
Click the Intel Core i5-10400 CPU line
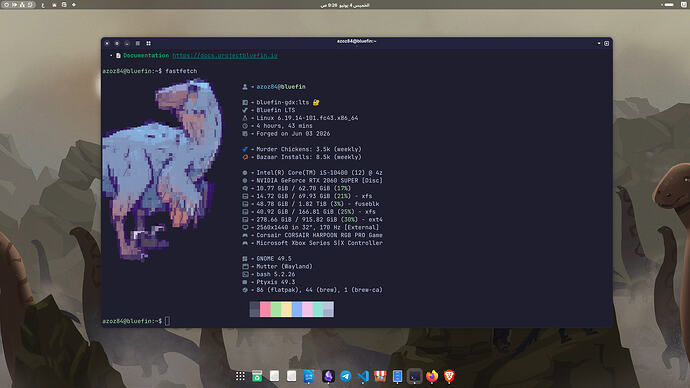pos(312,173)
